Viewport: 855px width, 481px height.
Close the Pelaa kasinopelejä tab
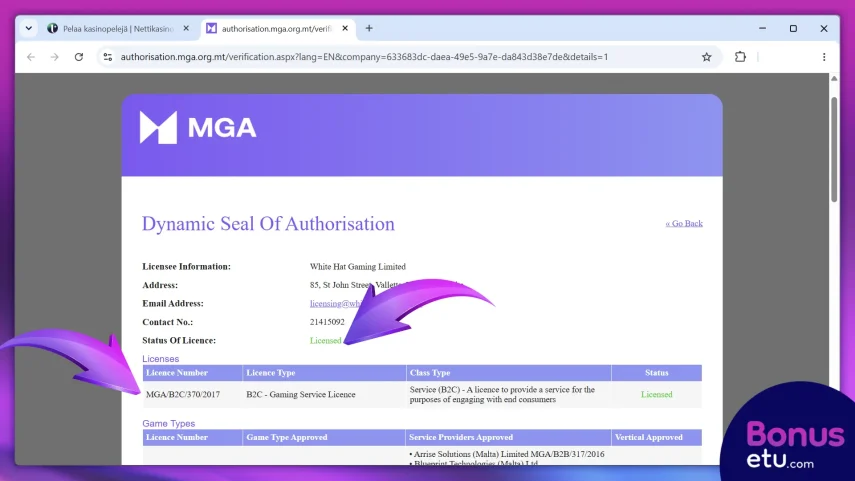186,28
